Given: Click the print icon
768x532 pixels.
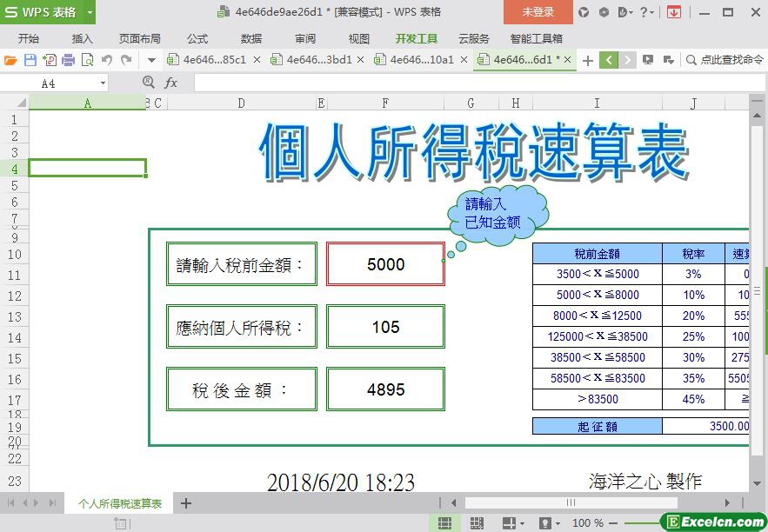Looking at the screenshot, I should [68, 60].
